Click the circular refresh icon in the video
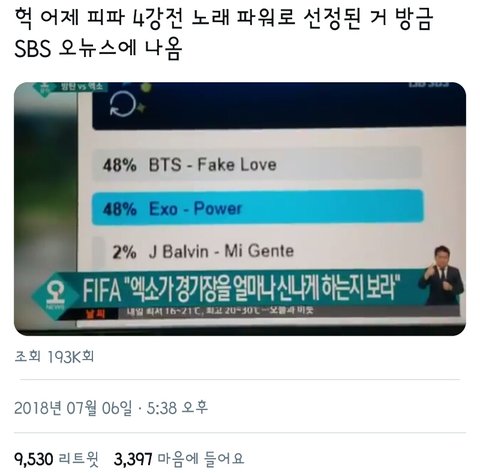The image size is (480, 473). [123, 105]
